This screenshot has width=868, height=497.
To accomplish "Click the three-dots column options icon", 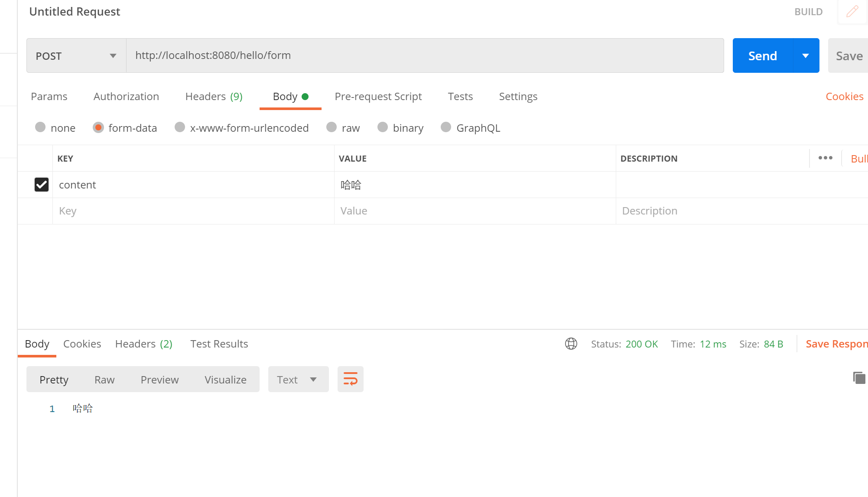I will coord(825,158).
